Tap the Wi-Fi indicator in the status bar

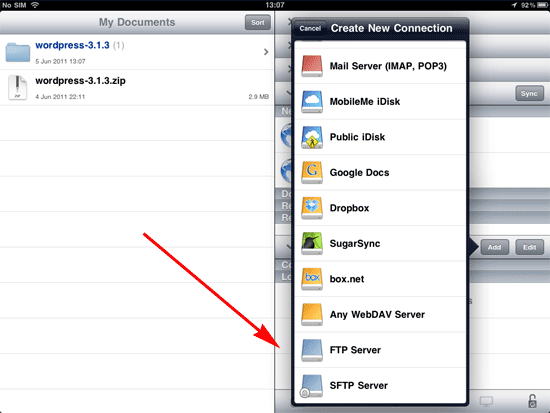point(35,5)
